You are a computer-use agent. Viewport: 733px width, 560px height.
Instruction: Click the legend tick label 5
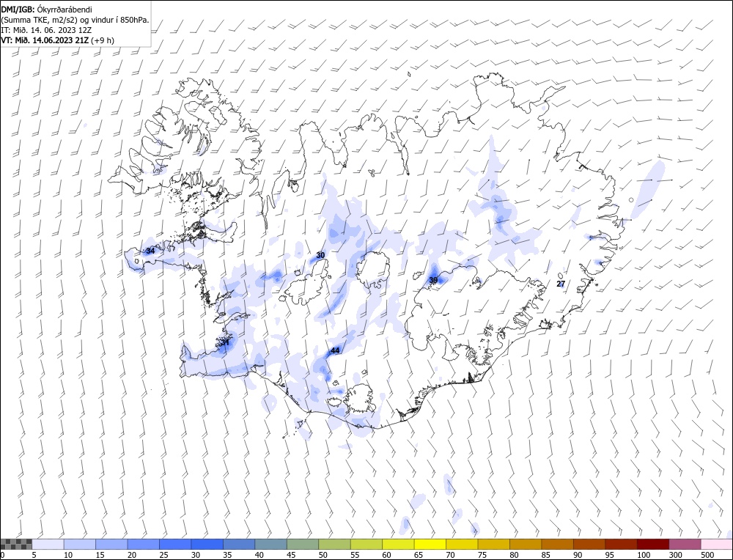click(34, 555)
